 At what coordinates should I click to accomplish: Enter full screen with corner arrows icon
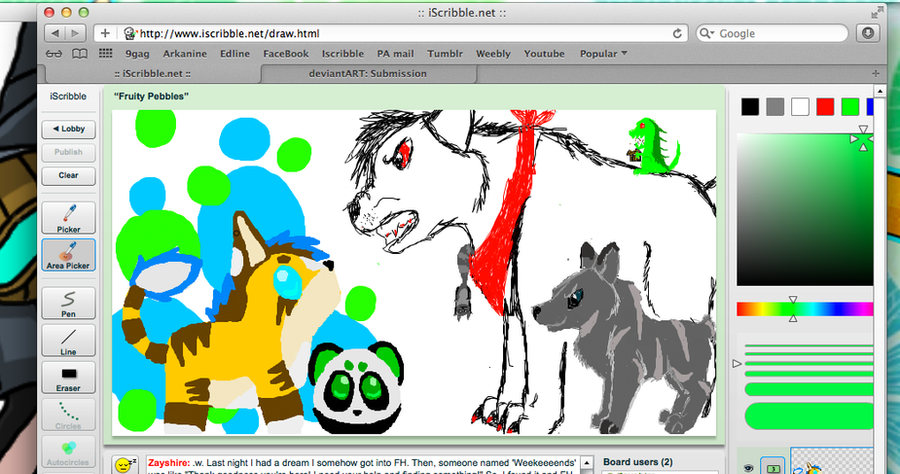coord(877,13)
